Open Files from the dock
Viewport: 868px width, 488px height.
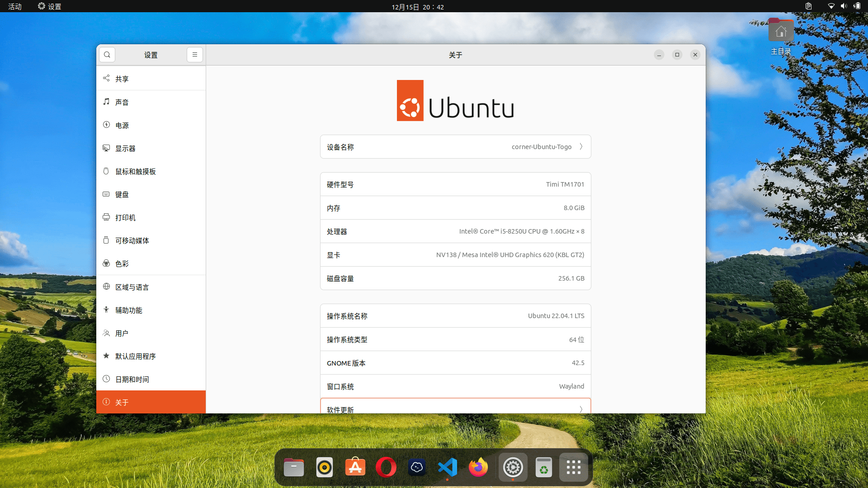point(294,468)
